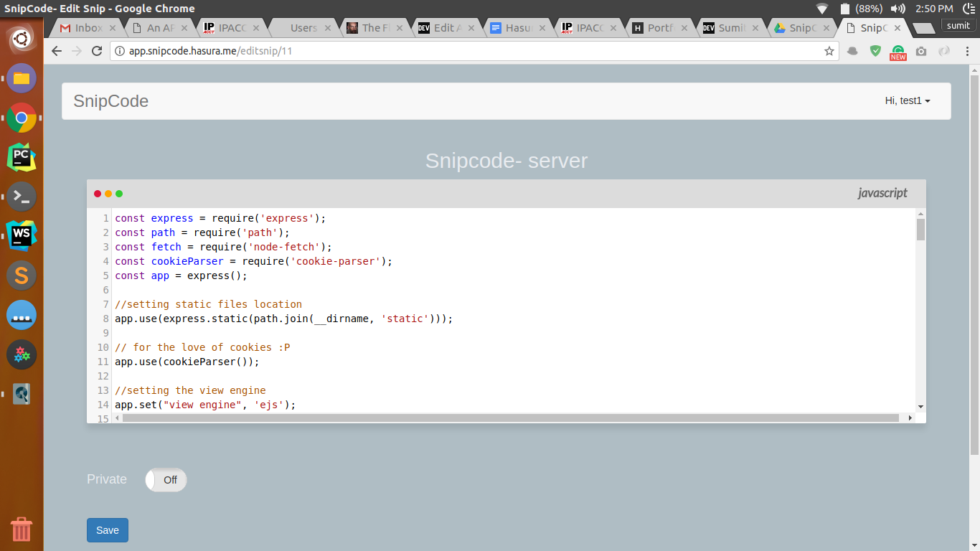Open the Terminal from the dock
Screen dimensions: 980x551
tap(22, 196)
